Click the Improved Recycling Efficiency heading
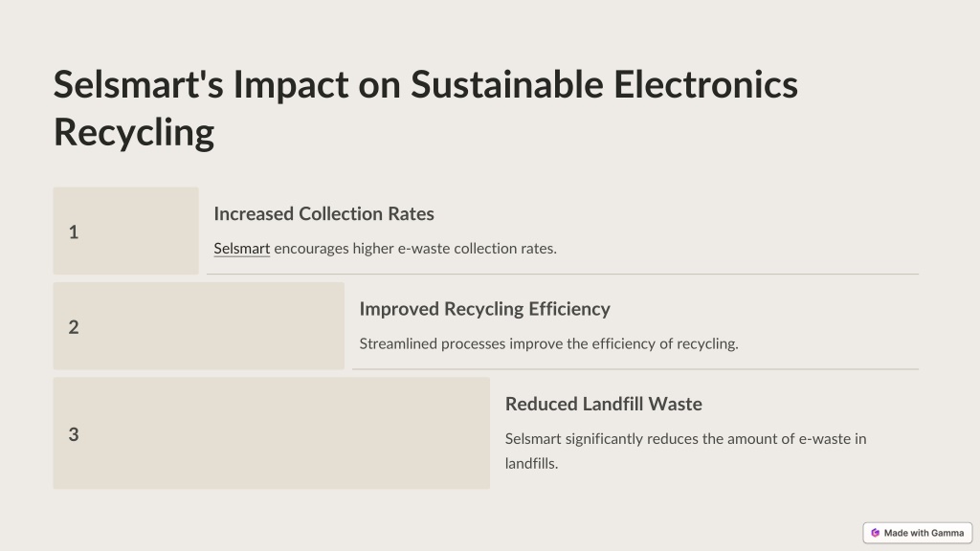980x551 pixels. (x=484, y=309)
